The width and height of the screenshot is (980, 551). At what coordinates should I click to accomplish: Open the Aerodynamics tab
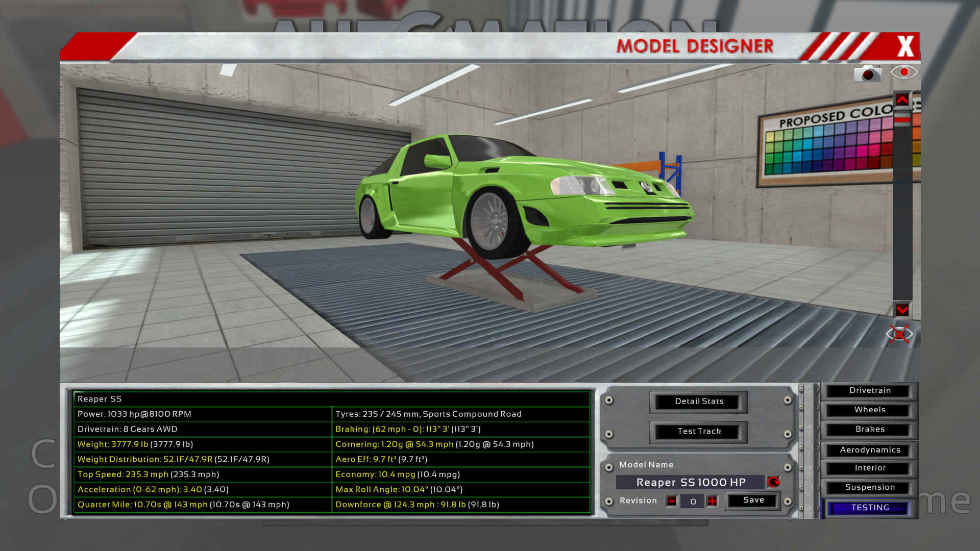[870, 450]
